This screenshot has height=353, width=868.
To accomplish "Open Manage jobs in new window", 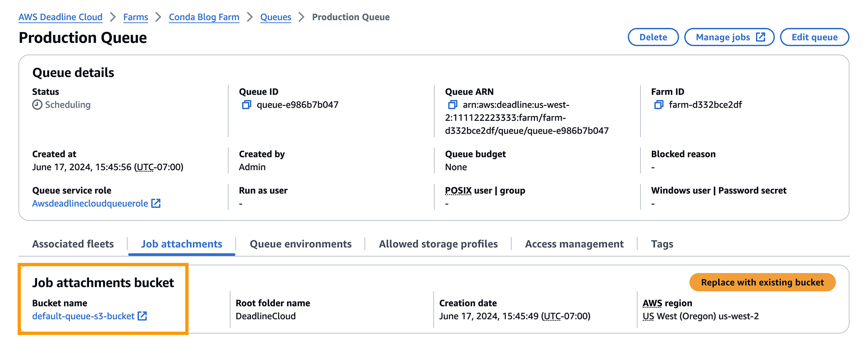I will pos(729,37).
